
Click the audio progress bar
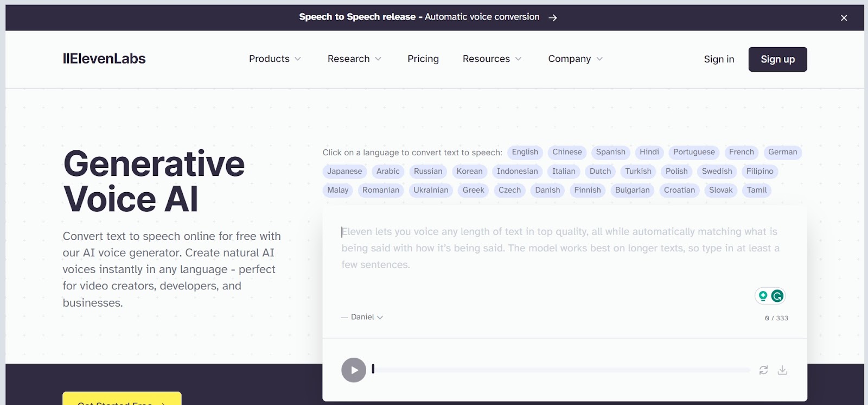pyautogui.click(x=561, y=370)
